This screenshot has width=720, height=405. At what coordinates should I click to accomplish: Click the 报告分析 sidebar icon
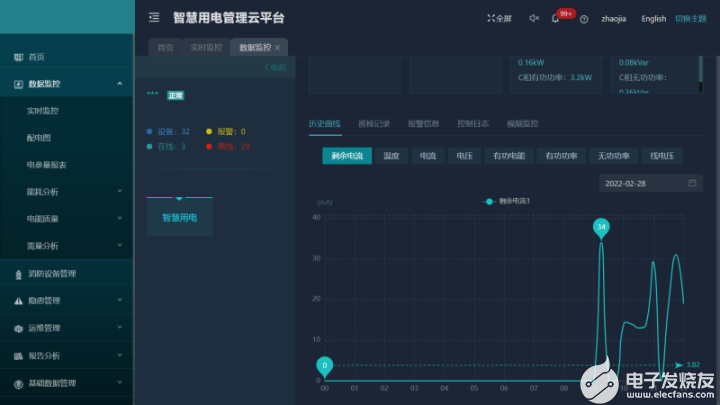(x=18, y=356)
